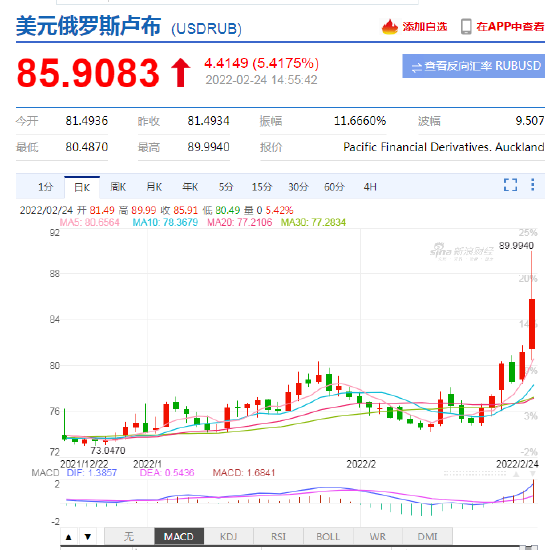Switch to the 月K monthly chart tab
The width and height of the screenshot is (550, 550).
pyautogui.click(x=154, y=187)
